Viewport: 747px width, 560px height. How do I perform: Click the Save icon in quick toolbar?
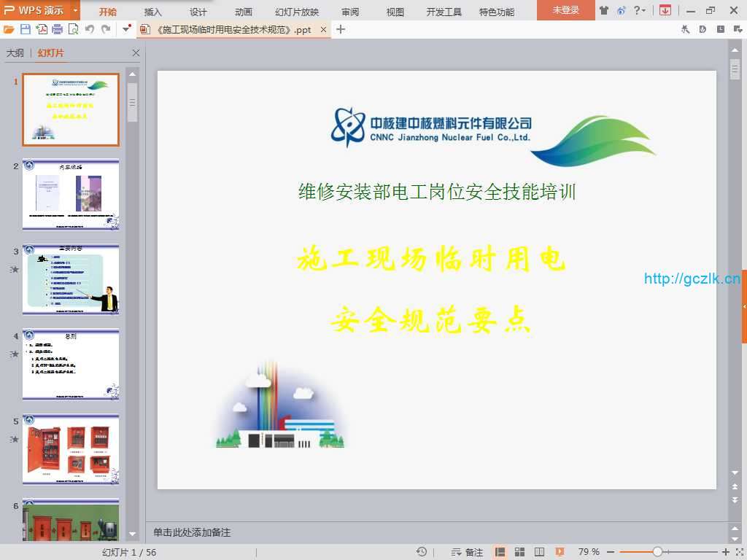pos(26,29)
